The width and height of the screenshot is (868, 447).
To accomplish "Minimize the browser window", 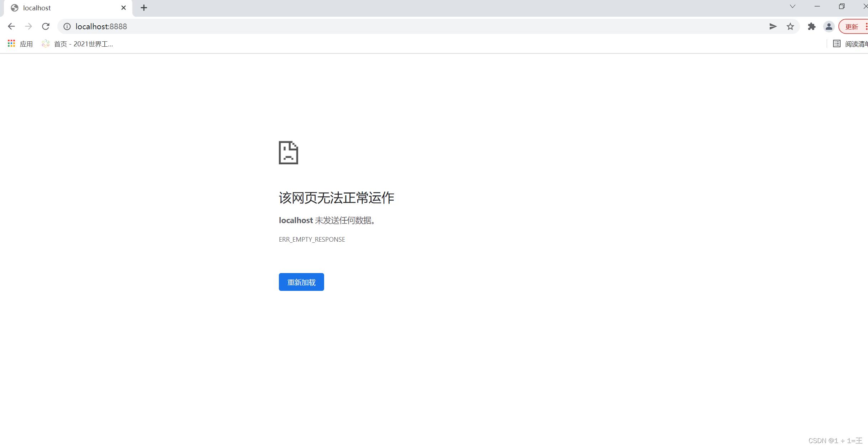I will 817,6.
